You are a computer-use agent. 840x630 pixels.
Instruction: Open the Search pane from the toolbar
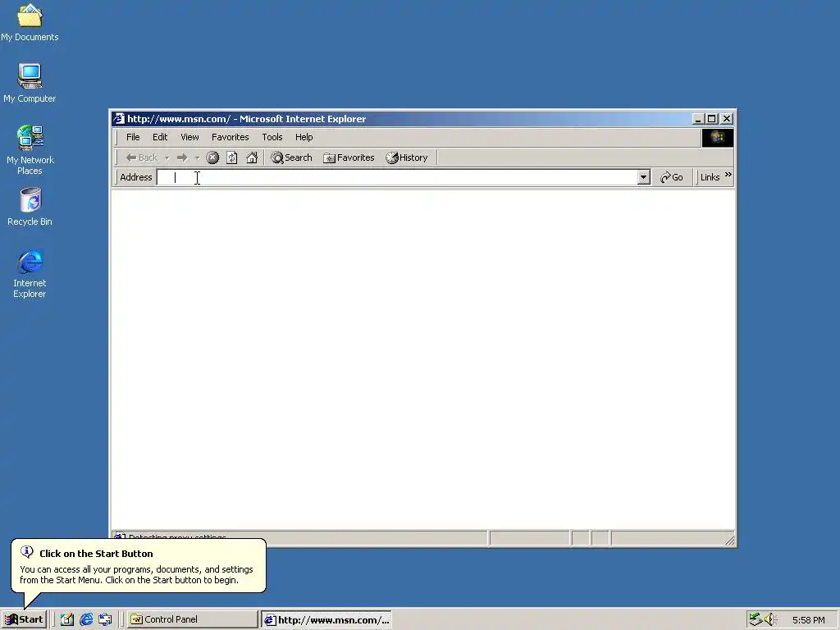[x=291, y=157]
